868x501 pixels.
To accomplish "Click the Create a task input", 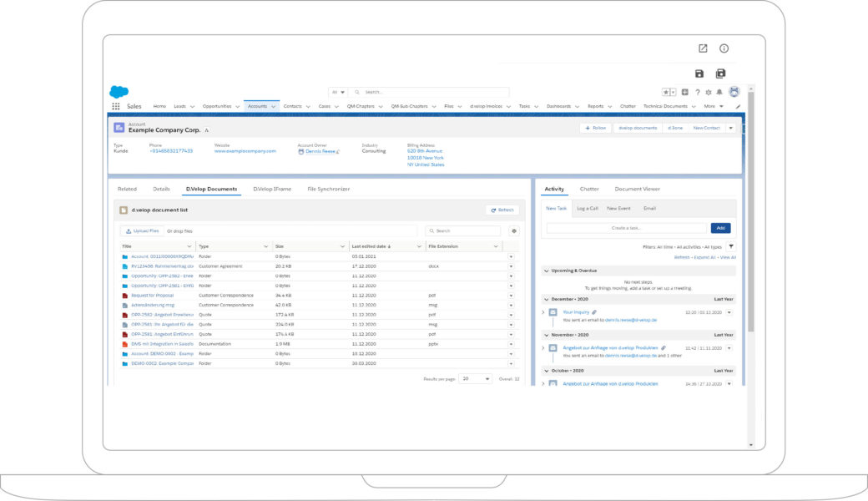I will [627, 228].
